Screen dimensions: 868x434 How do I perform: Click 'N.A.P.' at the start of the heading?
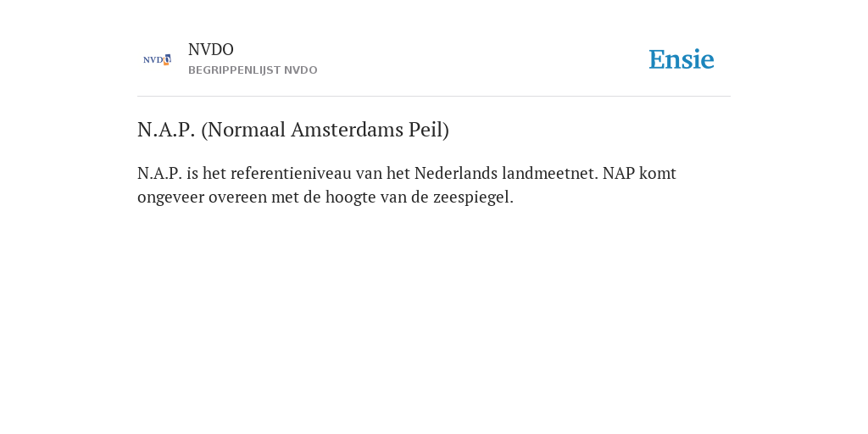coord(166,130)
